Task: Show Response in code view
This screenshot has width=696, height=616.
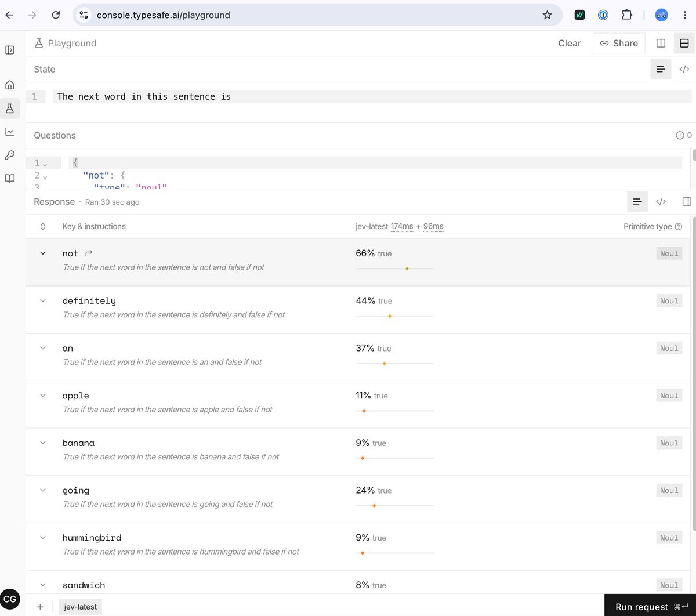Action: (x=661, y=202)
